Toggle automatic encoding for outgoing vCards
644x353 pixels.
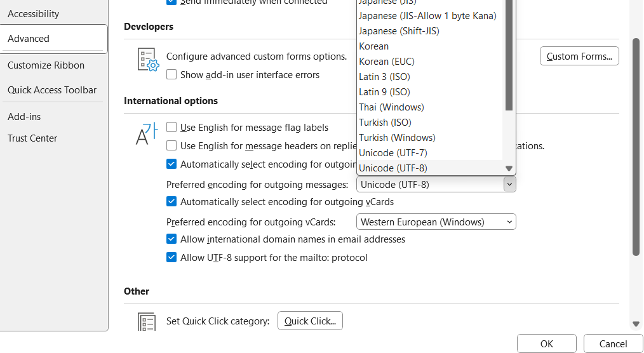click(171, 202)
